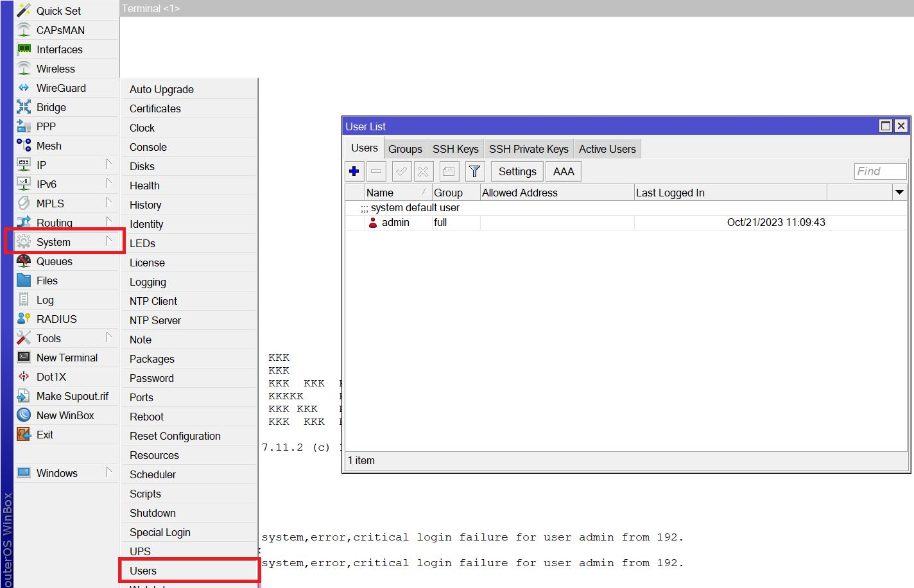
Task: Click 'Oct/21/2023 11:09:43' login time cell
Action: click(730, 223)
